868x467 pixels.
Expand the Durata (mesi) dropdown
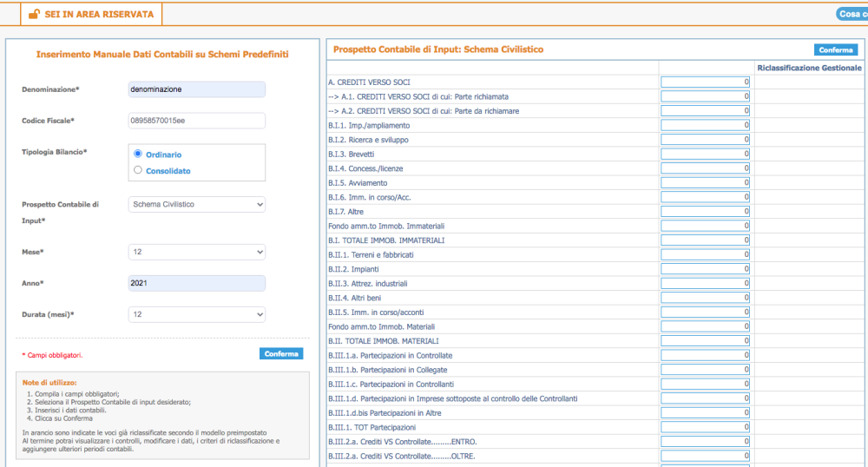point(196,314)
